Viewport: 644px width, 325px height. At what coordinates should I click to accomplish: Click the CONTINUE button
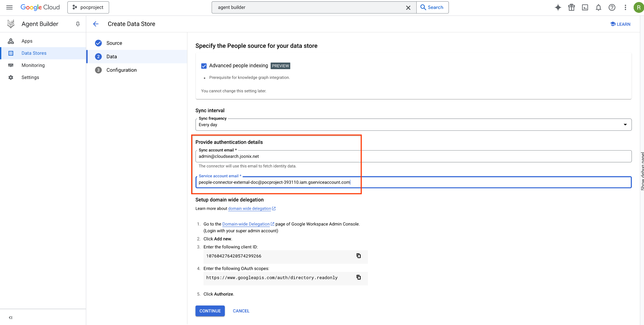210,311
